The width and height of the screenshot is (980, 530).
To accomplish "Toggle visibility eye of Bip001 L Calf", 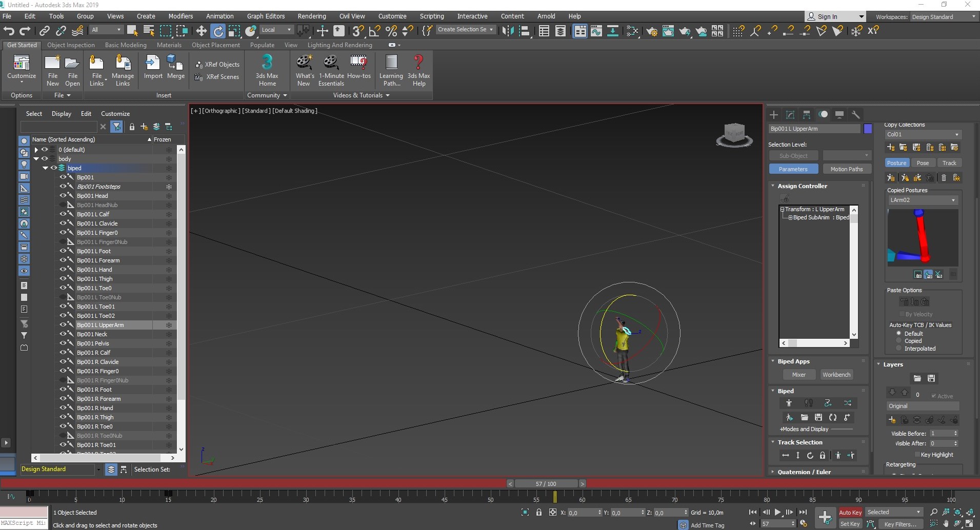I will 63,214.
